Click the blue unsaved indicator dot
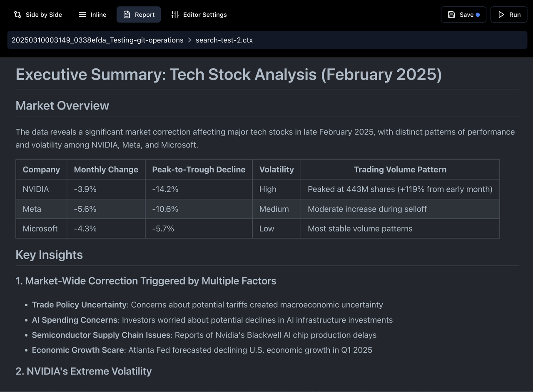This screenshot has width=533, height=392. 478,15
